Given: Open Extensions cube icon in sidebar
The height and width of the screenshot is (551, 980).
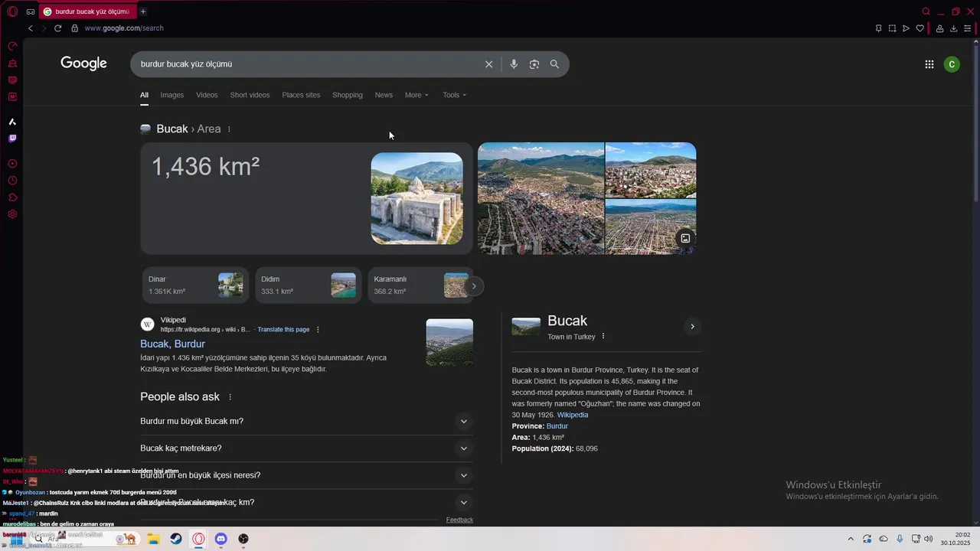Looking at the screenshot, I should 12,197.
